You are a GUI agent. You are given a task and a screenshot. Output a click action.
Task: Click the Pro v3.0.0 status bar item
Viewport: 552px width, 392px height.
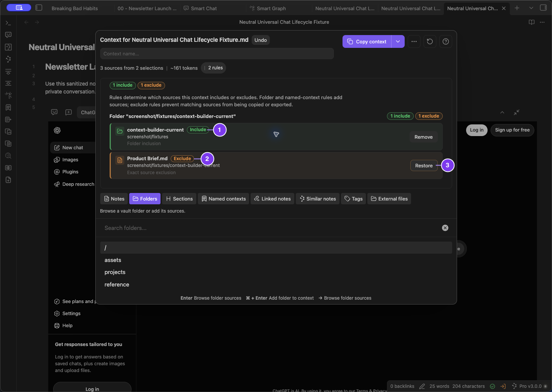coord(529,386)
